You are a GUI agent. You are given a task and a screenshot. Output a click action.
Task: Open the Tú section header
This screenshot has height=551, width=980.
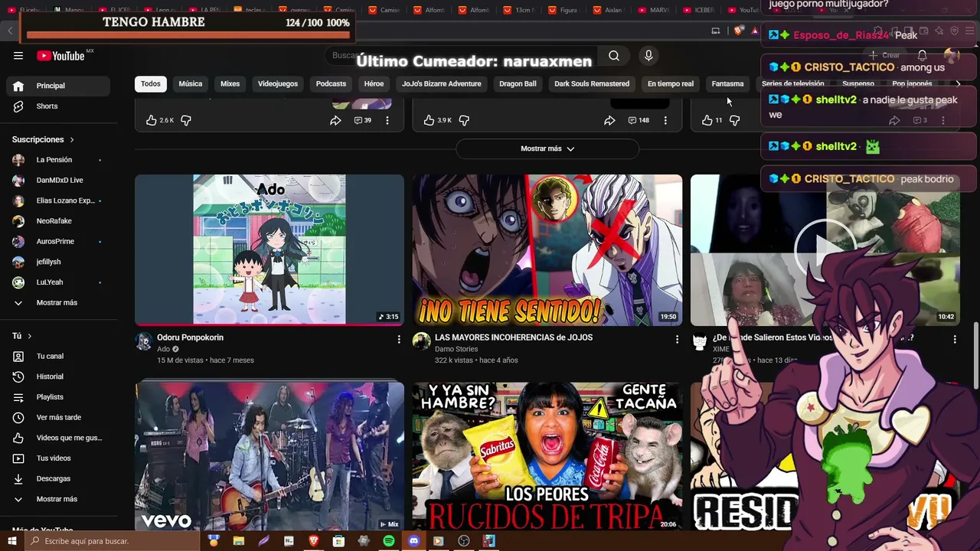[x=22, y=336]
